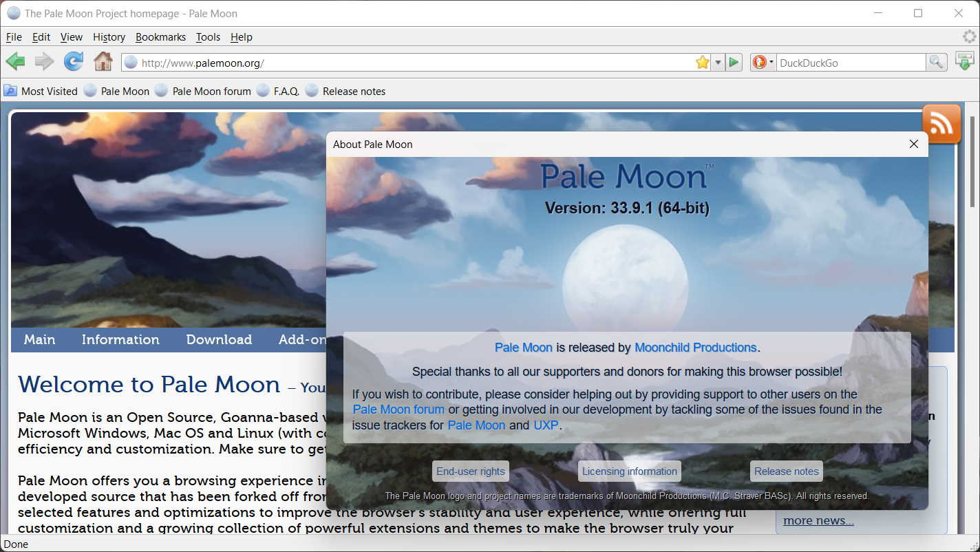This screenshot has width=980, height=552.
Task: Open the DuckDuckGo search engine dropdown
Action: tap(763, 63)
